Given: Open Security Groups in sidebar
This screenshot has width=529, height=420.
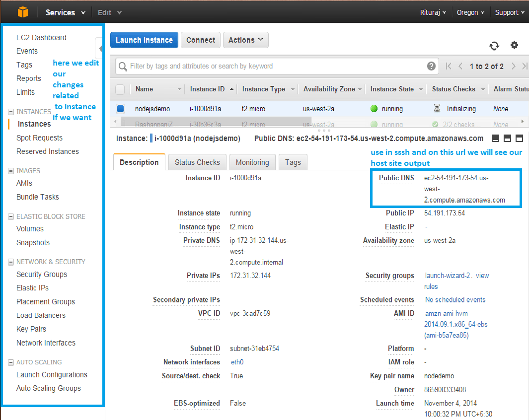Looking at the screenshot, I should [42, 275].
